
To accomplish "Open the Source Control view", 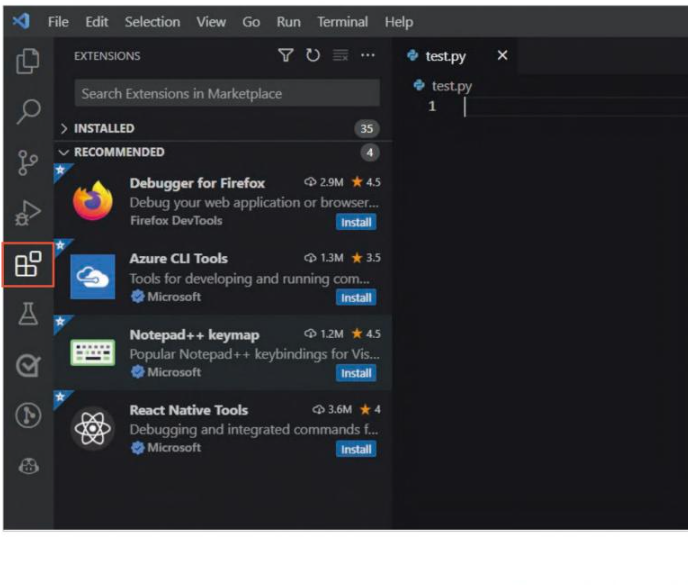I will pyautogui.click(x=28, y=162).
